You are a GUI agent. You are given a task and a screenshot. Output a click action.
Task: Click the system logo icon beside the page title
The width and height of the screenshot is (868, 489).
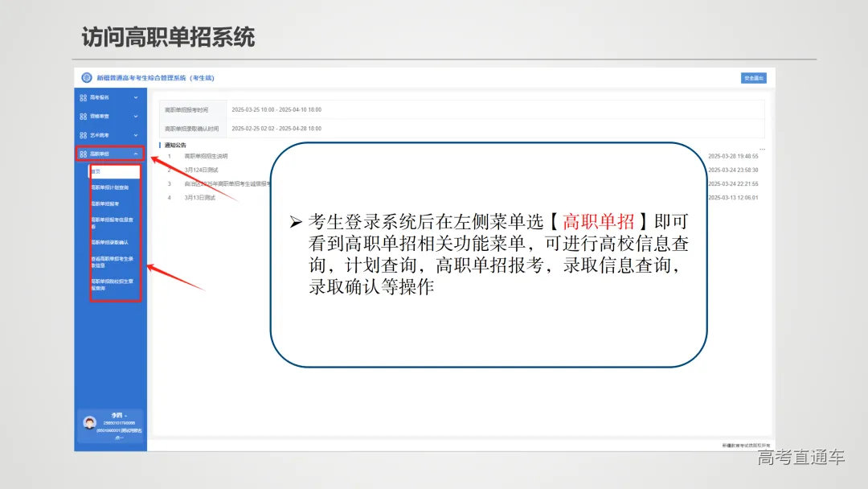click(x=86, y=77)
